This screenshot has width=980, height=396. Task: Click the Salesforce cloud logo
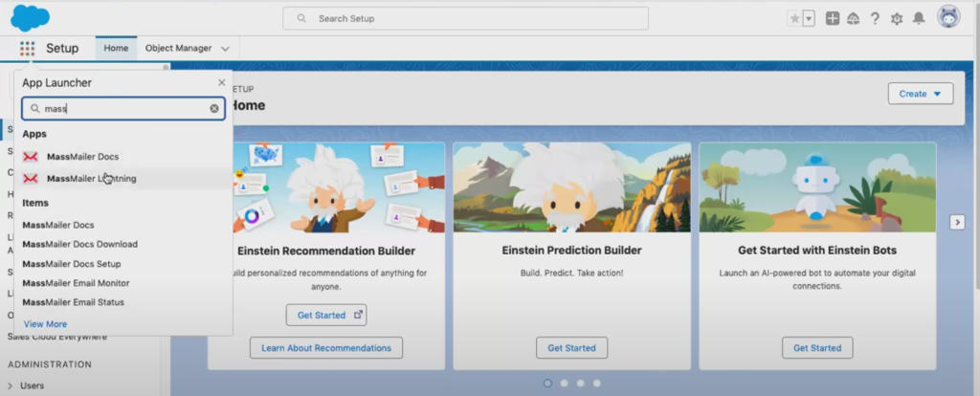point(30,17)
